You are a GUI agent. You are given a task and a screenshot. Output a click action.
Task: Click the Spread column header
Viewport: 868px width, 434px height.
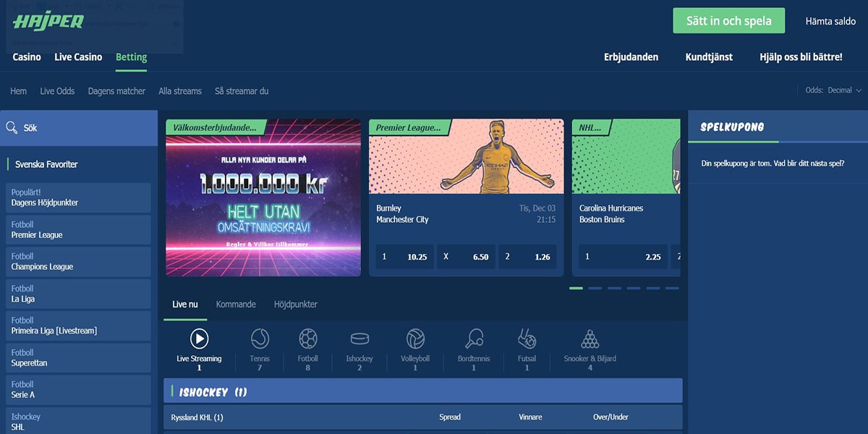pos(450,417)
